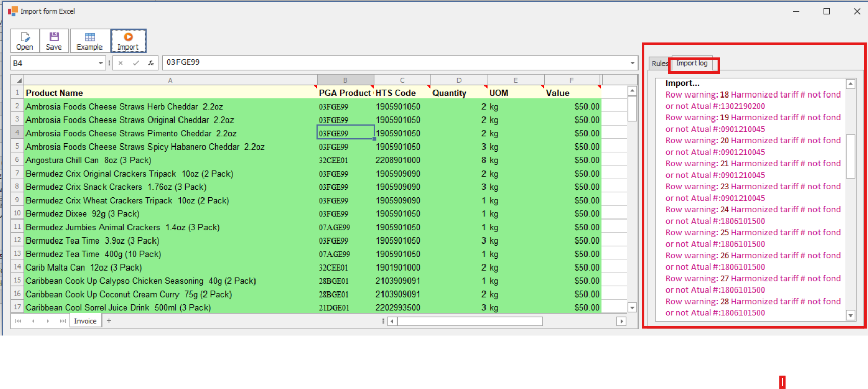Click the Save toolbar button
This screenshot has width=868, height=389.
click(x=54, y=41)
